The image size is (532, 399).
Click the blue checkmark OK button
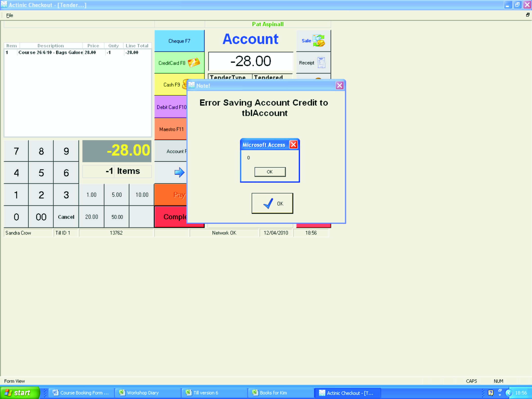272,203
